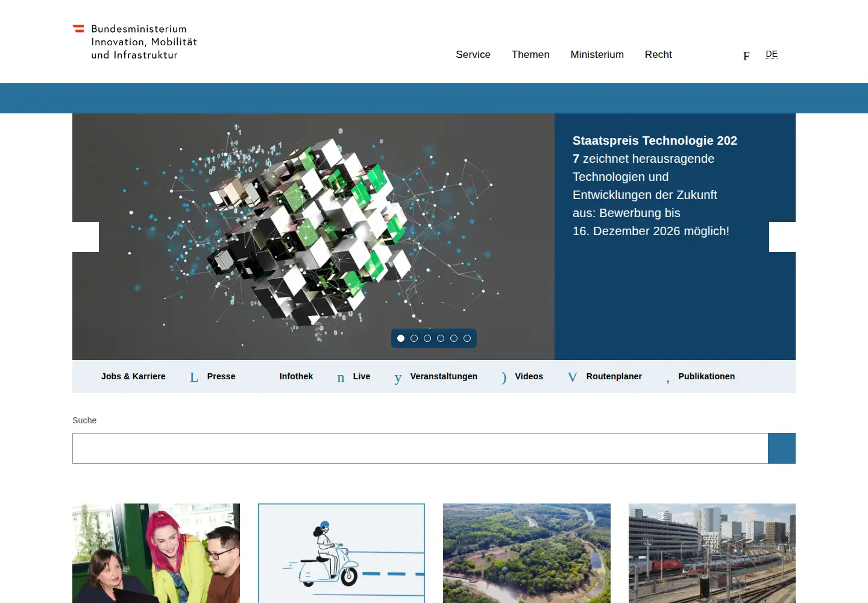Viewport: 868px width, 603px height.
Task: Open the Service menu
Action: click(x=473, y=54)
